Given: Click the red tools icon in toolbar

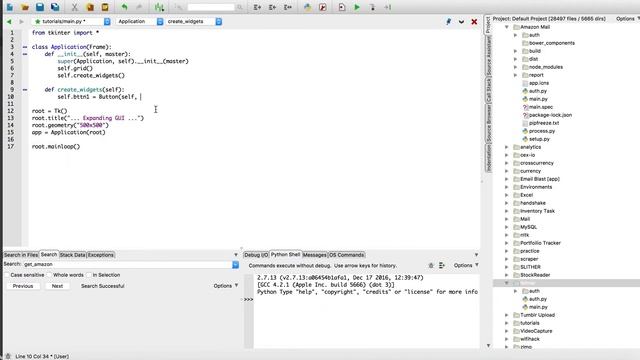Looking at the screenshot, I should [x=322, y=7].
